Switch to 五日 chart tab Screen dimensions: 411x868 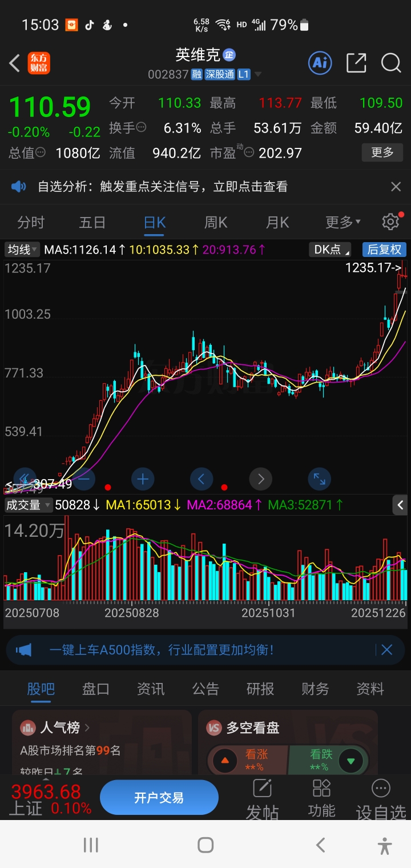coord(92,222)
